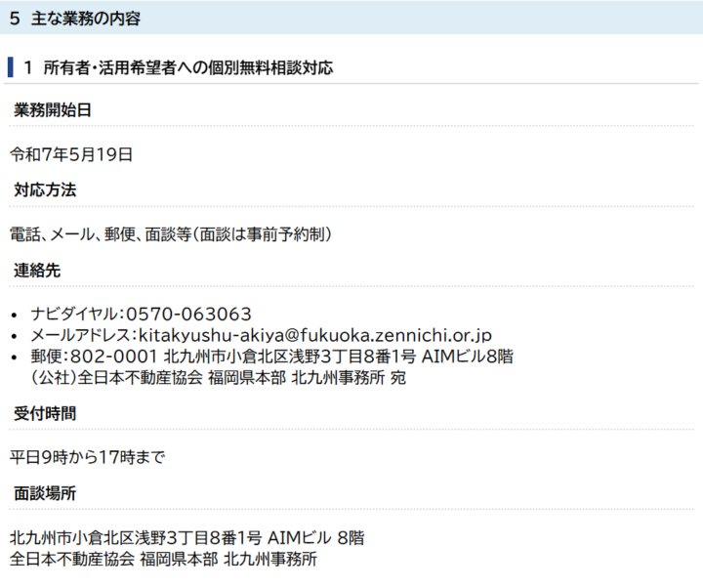703x588 pixels.
Task: Click the final line 全日本不動産協会 福岡県本部 北九州事務所
Action: (x=163, y=559)
